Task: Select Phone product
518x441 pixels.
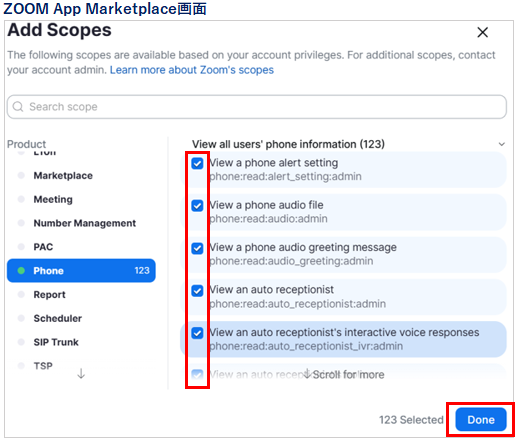Action: pos(81,271)
